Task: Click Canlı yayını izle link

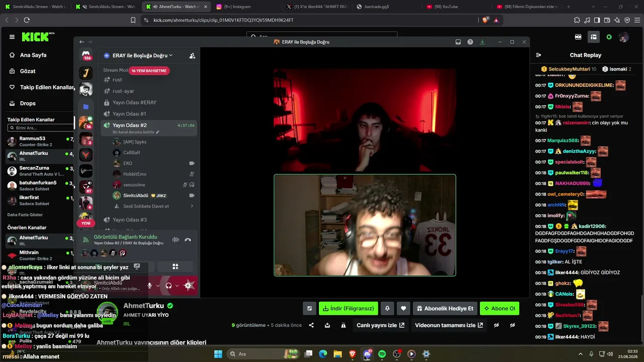Action: 380,325
